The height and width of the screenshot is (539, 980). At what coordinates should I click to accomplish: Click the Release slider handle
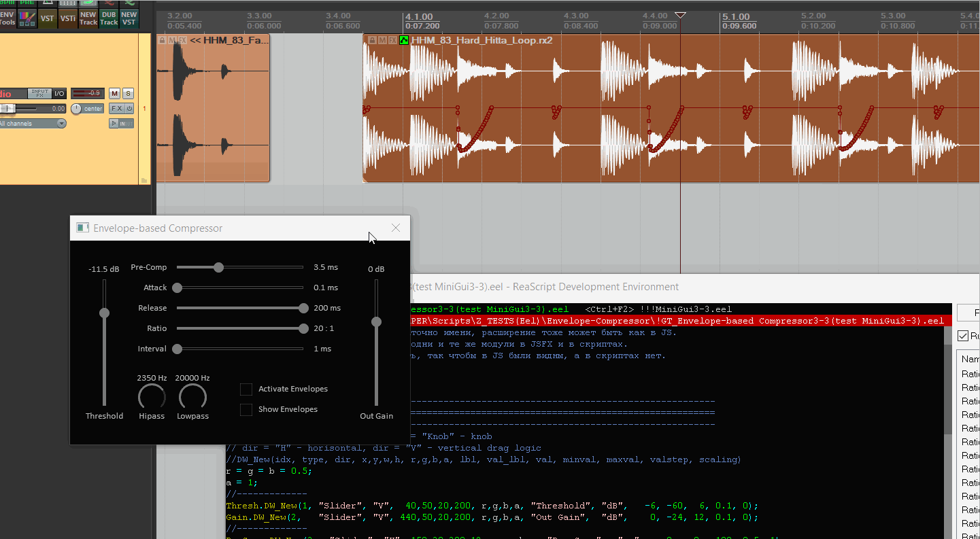(x=303, y=308)
